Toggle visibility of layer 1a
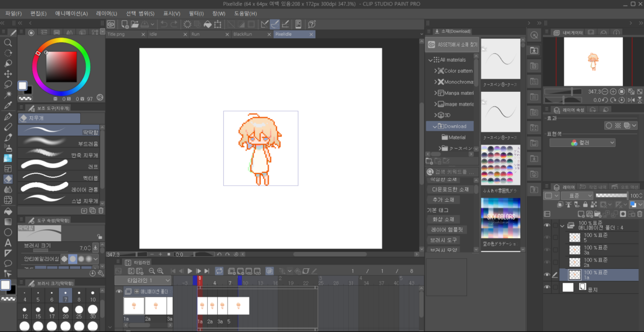 (547, 275)
